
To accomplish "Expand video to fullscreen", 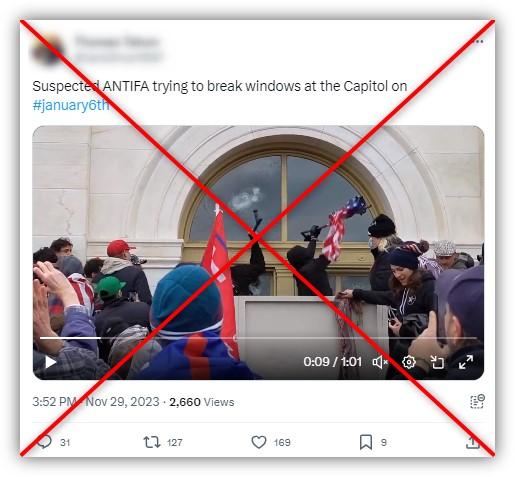I will (466, 362).
